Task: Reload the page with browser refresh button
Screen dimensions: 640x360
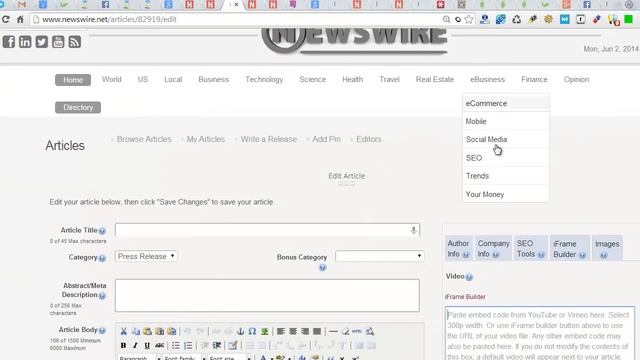Action: pyautogui.click(x=6, y=19)
